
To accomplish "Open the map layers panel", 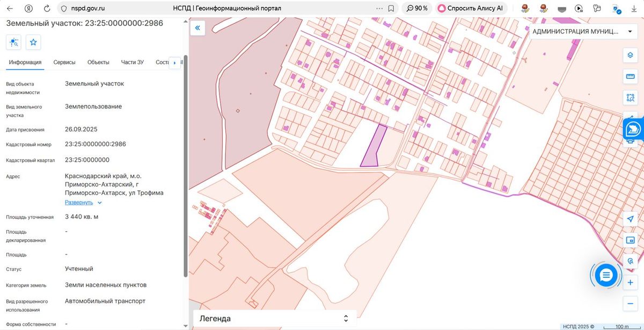I will click(630, 56).
